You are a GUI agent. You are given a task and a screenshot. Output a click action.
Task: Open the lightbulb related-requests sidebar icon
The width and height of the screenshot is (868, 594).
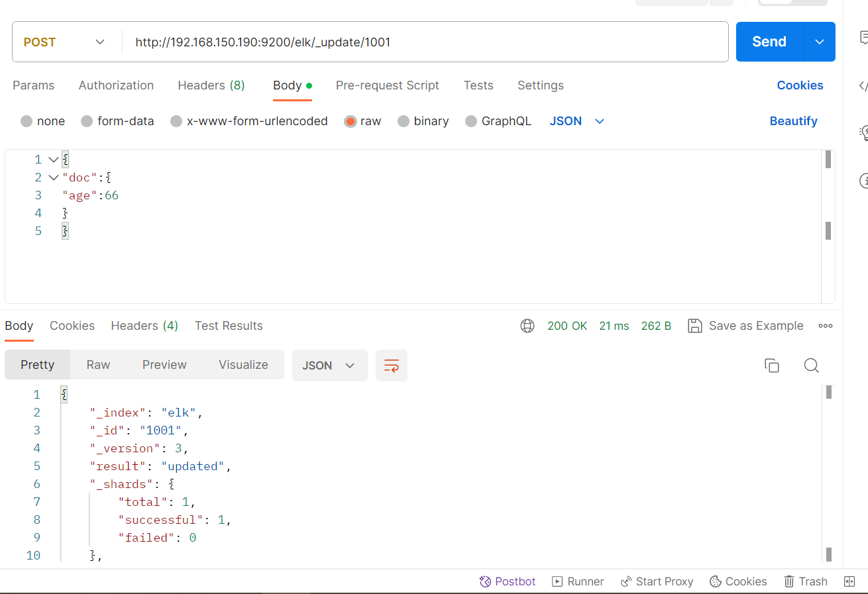pyautogui.click(x=863, y=132)
